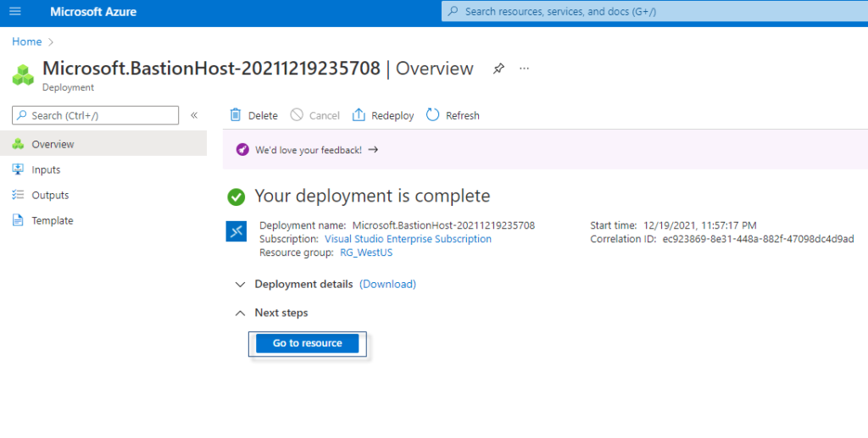Viewport: 868px width, 438px height.
Task: Click the green cubes deployment icon beside title
Action: pos(23,75)
